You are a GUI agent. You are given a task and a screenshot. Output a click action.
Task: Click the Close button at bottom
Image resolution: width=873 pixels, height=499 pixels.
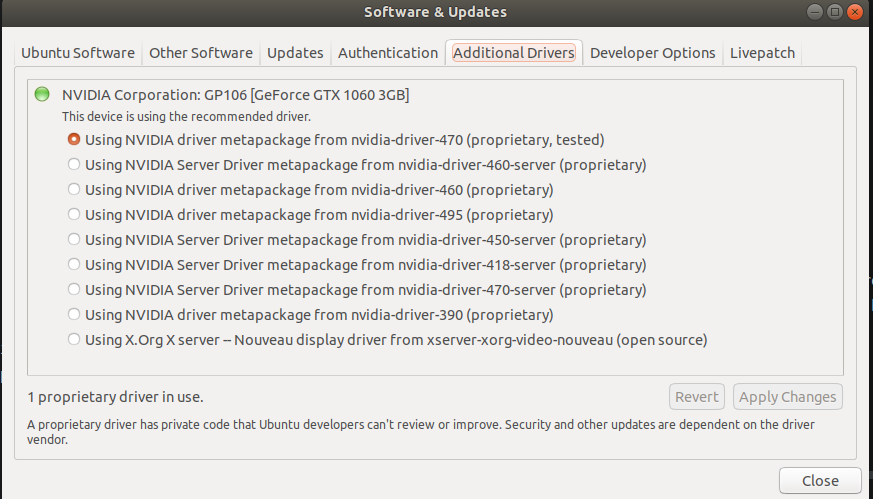click(x=820, y=481)
